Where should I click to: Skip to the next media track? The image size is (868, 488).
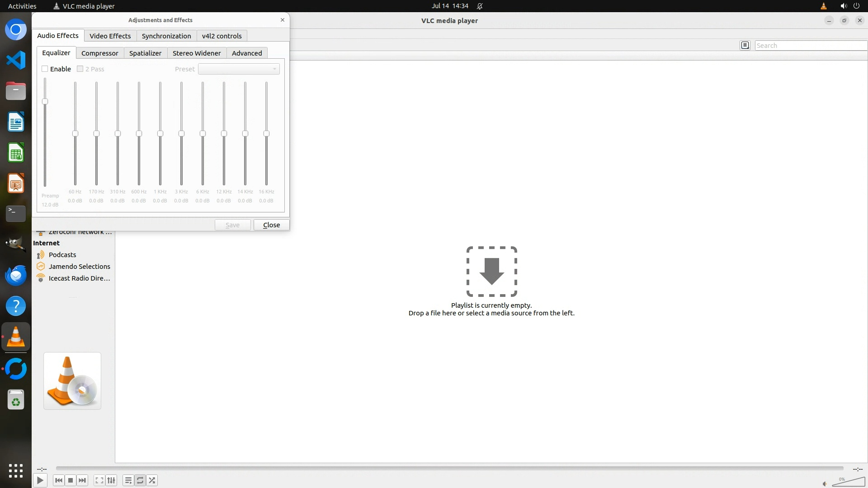pos(82,480)
